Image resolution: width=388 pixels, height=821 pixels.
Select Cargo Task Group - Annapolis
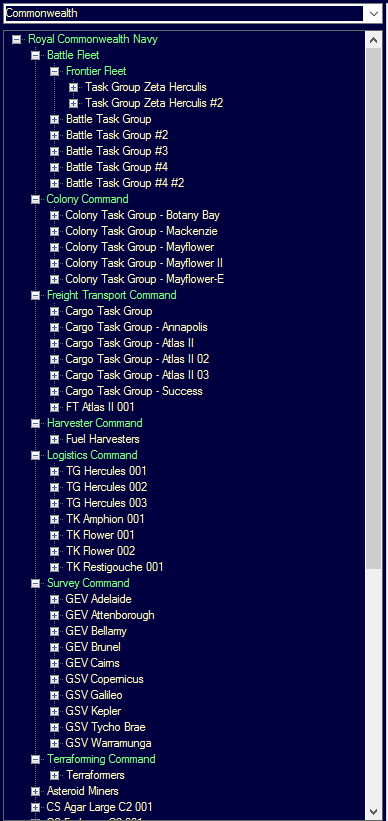(x=136, y=327)
